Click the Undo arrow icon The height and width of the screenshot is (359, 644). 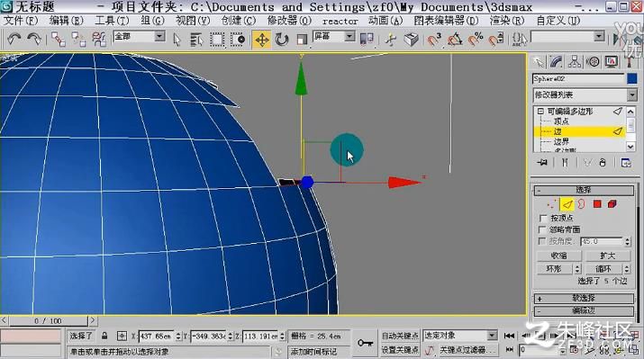tap(14, 39)
